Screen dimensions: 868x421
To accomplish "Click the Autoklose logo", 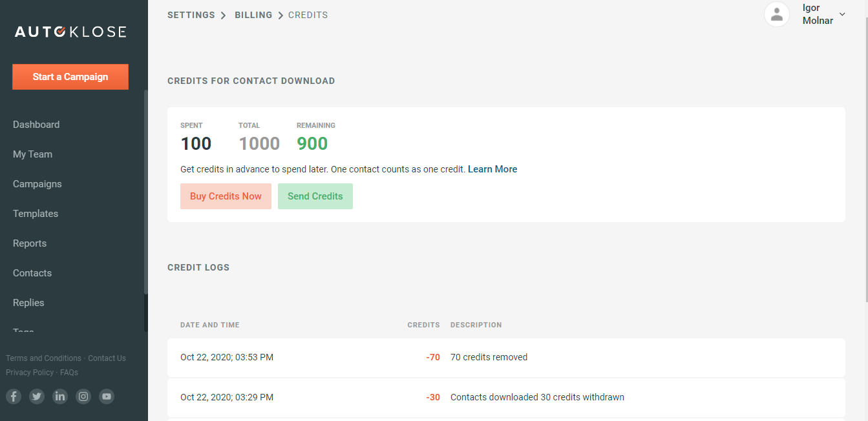I will (x=70, y=32).
